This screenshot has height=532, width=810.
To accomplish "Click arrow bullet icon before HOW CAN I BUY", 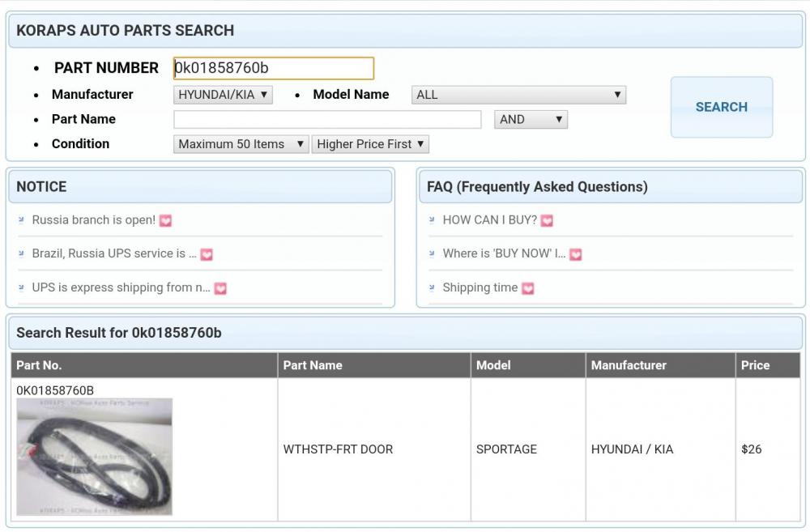I will tap(432, 220).
